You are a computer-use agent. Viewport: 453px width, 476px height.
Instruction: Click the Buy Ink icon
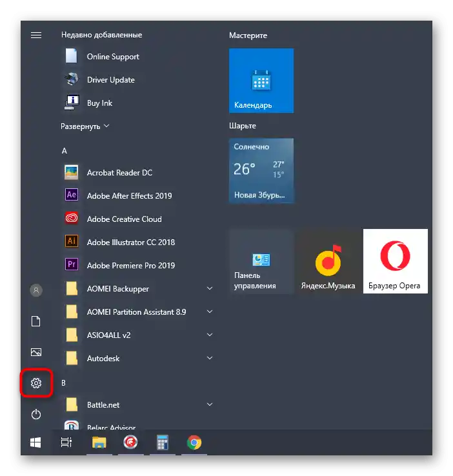tap(72, 103)
